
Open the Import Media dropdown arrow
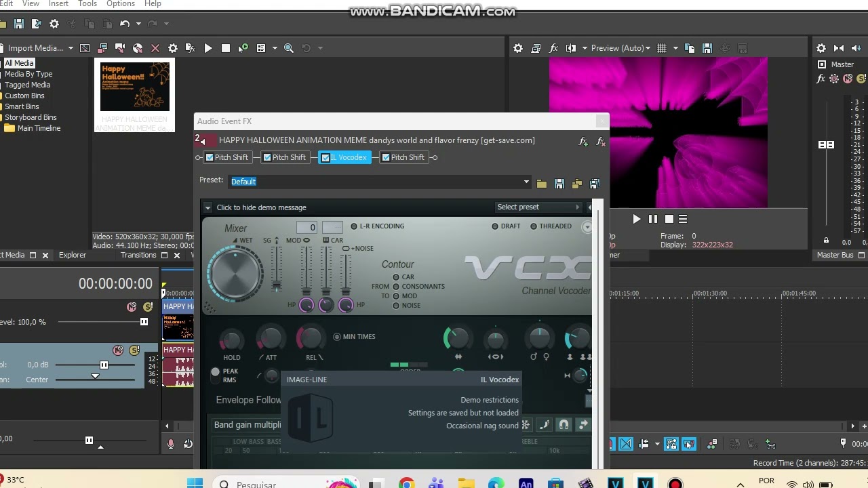click(71, 48)
